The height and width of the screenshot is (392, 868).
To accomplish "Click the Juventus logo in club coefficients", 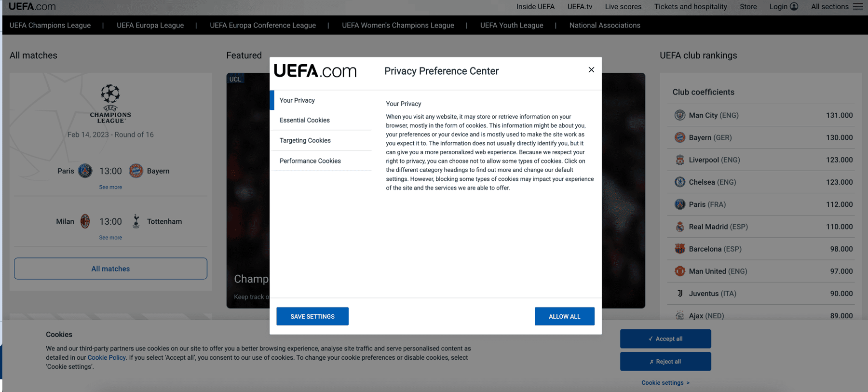I will click(680, 293).
